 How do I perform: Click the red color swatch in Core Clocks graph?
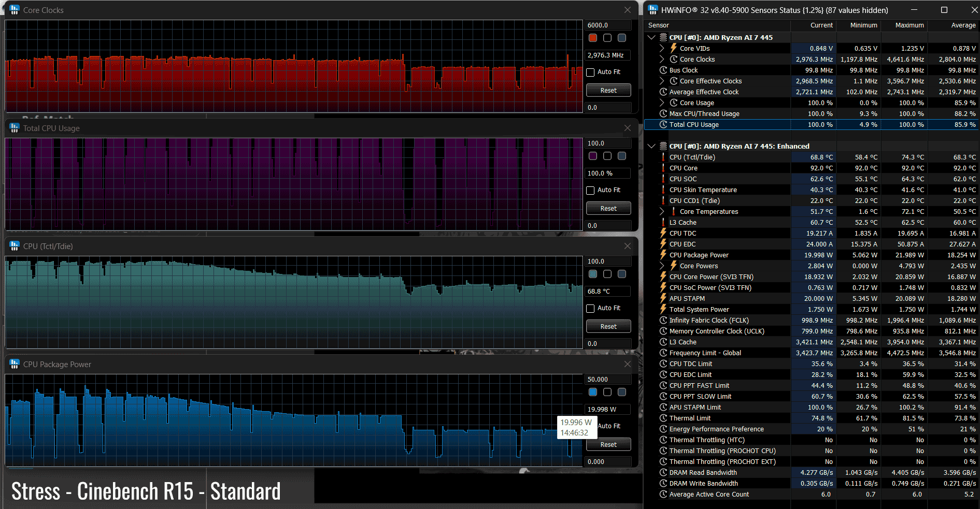pyautogui.click(x=593, y=38)
